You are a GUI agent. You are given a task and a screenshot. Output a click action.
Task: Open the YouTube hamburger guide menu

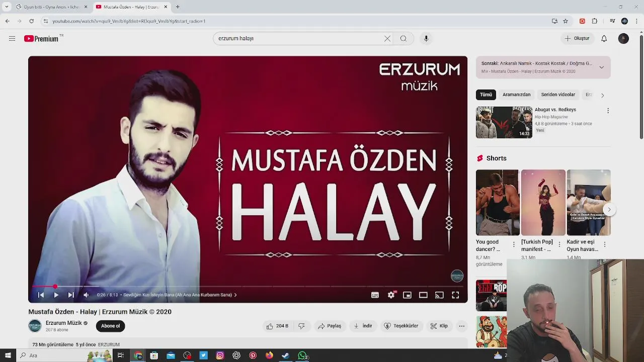click(12, 39)
